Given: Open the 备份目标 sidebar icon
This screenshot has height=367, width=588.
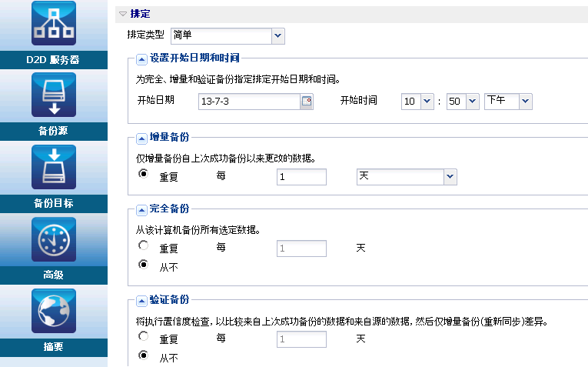Looking at the screenshot, I should (54, 167).
